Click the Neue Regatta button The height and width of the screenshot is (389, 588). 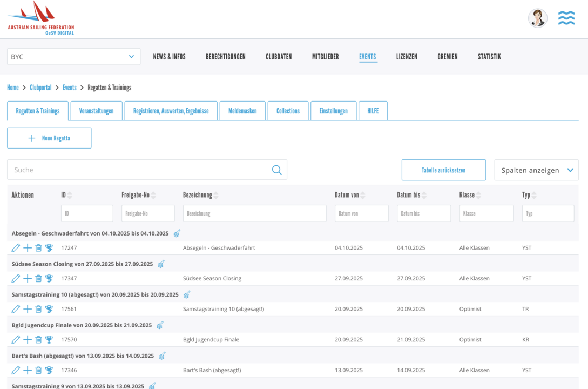49,138
